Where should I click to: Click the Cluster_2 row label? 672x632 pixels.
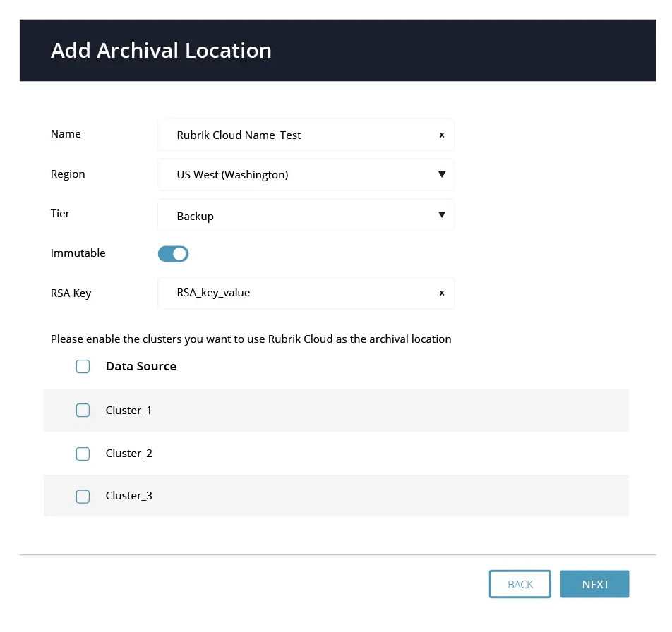tap(129, 454)
